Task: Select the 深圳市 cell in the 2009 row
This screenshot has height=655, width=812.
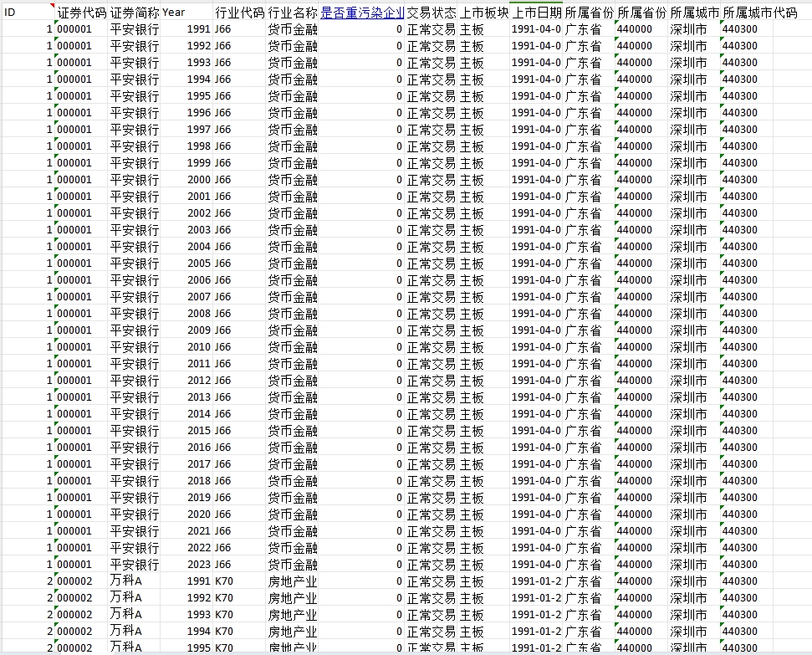Action: click(694, 330)
